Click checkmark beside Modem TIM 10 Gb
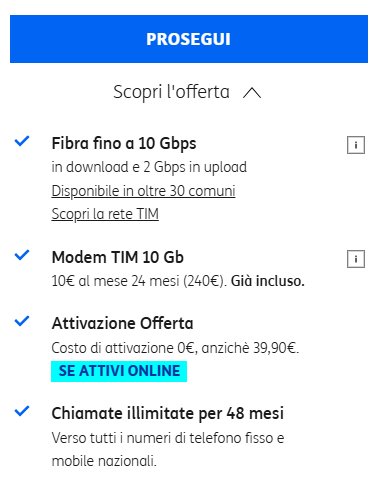382x478 pixels. (22, 255)
